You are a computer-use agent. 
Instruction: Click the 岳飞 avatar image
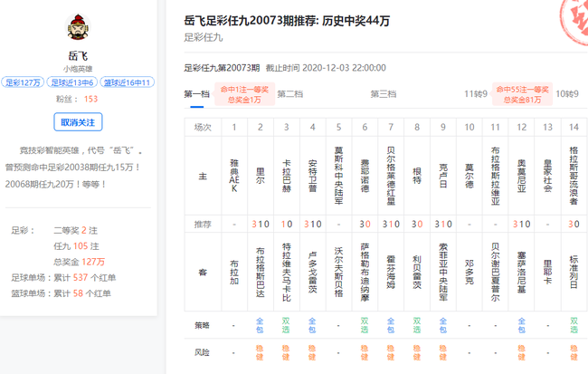[78, 27]
